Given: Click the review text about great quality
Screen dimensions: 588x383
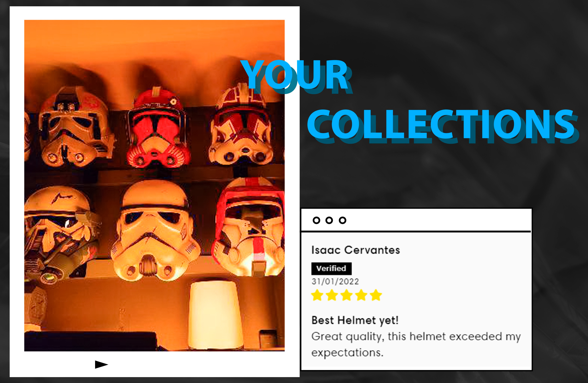Looking at the screenshot, I should pos(416,344).
